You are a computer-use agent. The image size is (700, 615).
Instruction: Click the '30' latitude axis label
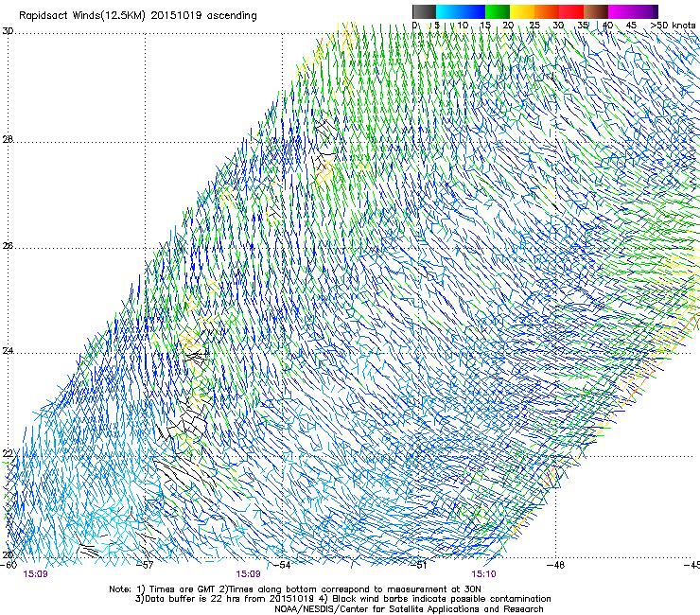pyautogui.click(x=8, y=31)
